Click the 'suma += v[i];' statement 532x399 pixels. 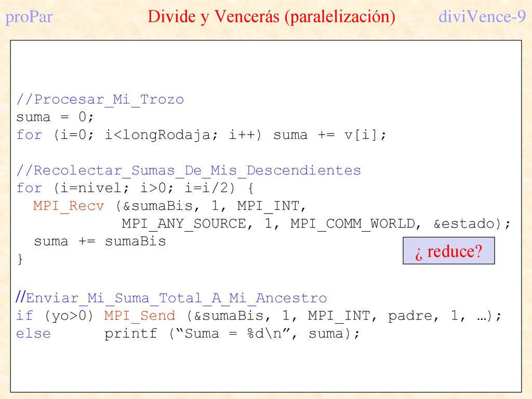(x=329, y=135)
